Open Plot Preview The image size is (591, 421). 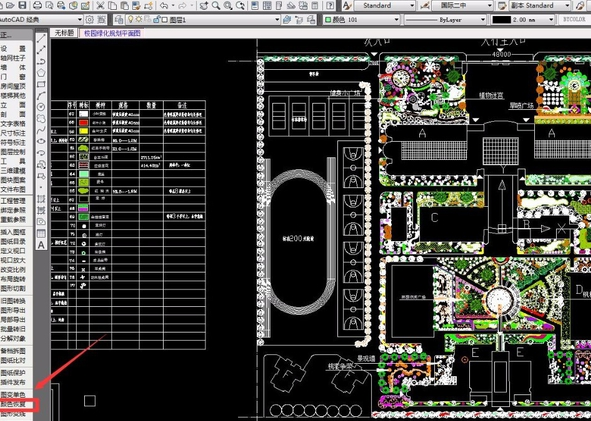click(49, 5)
